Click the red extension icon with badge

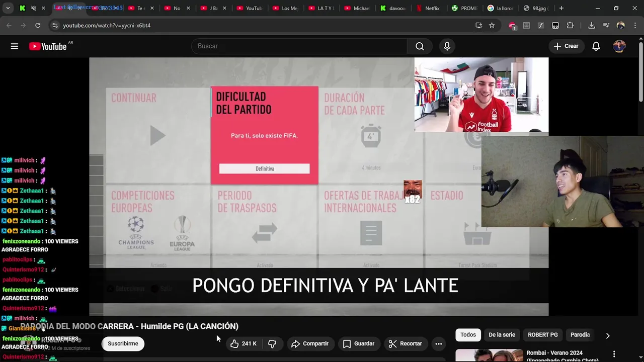point(512,25)
